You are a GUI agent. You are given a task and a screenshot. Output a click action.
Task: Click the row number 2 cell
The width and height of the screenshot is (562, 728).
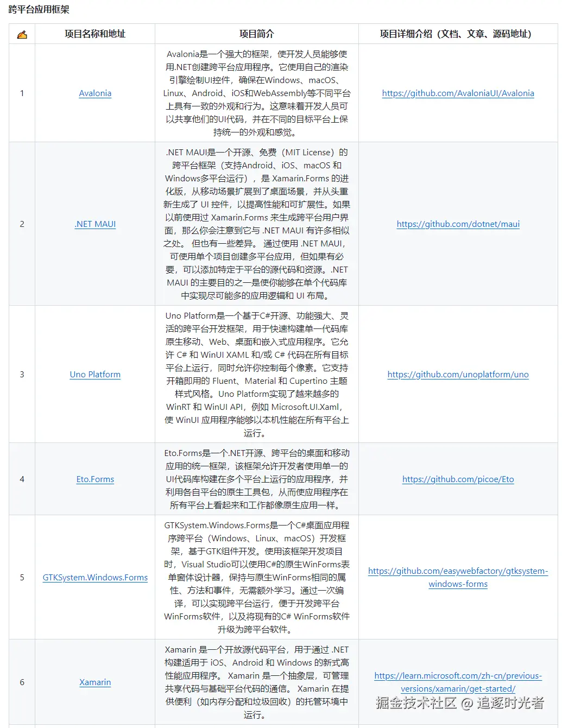(22, 224)
